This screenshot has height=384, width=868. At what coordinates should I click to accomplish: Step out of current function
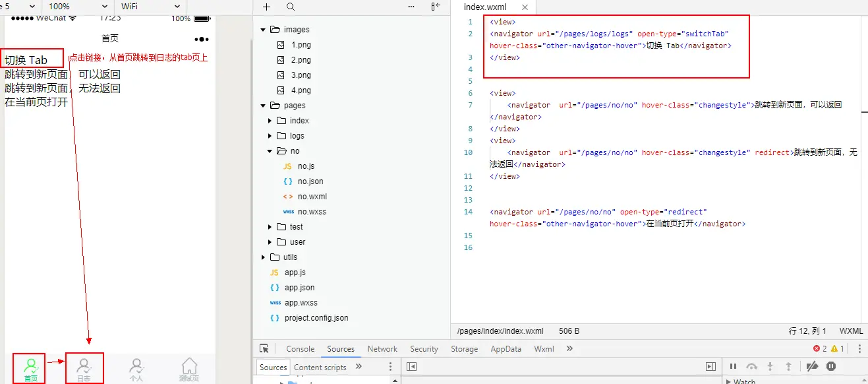[788, 366]
